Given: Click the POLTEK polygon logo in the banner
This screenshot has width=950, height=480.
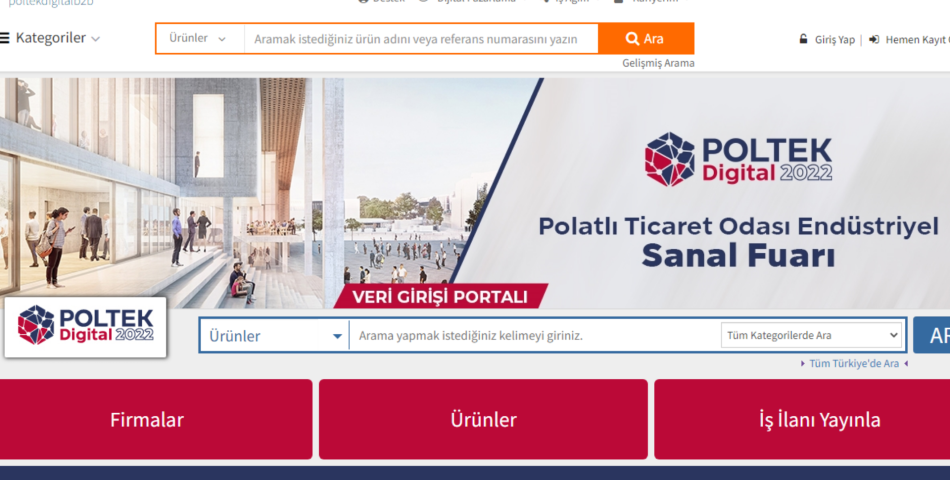Looking at the screenshot, I should [669, 159].
